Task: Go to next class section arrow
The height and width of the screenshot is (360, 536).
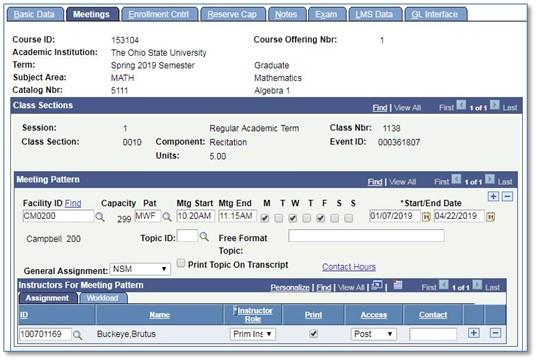Action: (494, 105)
